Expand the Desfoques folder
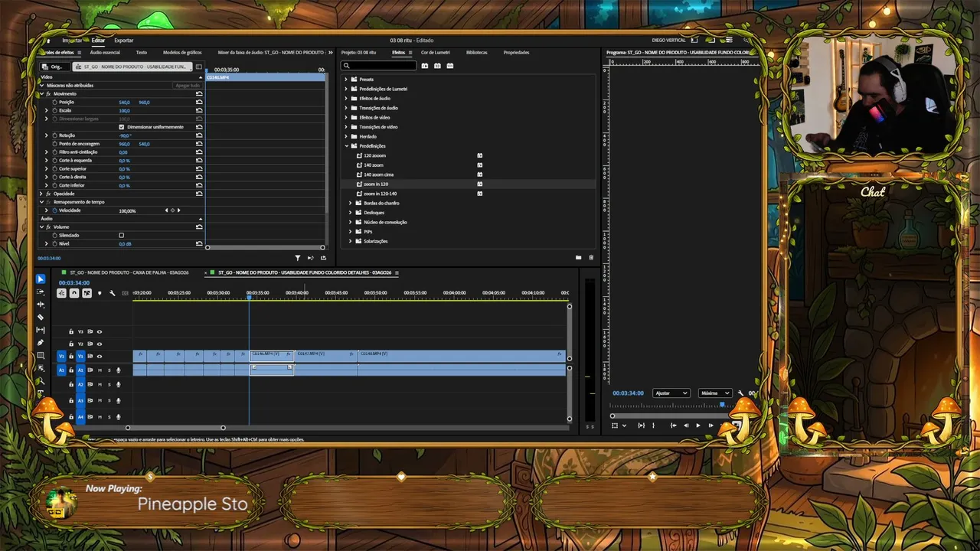The height and width of the screenshot is (551, 980). 351,213
